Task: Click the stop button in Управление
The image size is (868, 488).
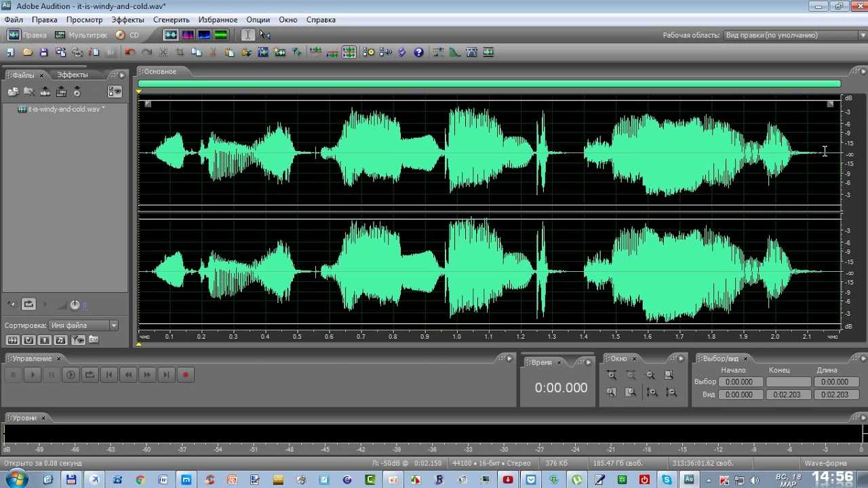Action: (x=13, y=375)
